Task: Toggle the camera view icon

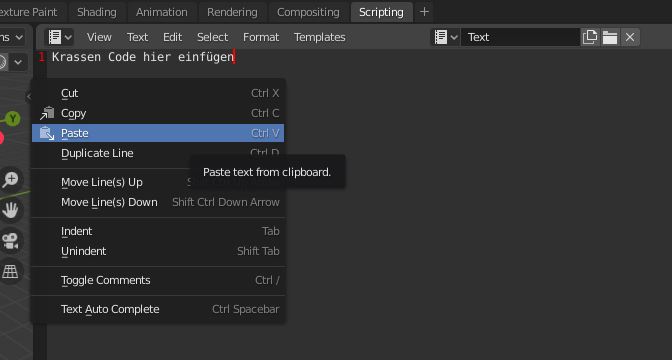Action: pyautogui.click(x=10, y=241)
